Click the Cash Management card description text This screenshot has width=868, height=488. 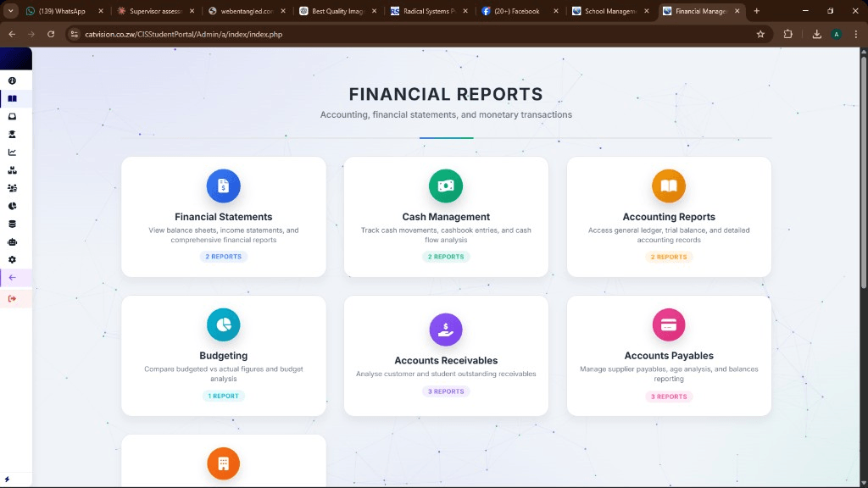pyautogui.click(x=446, y=236)
